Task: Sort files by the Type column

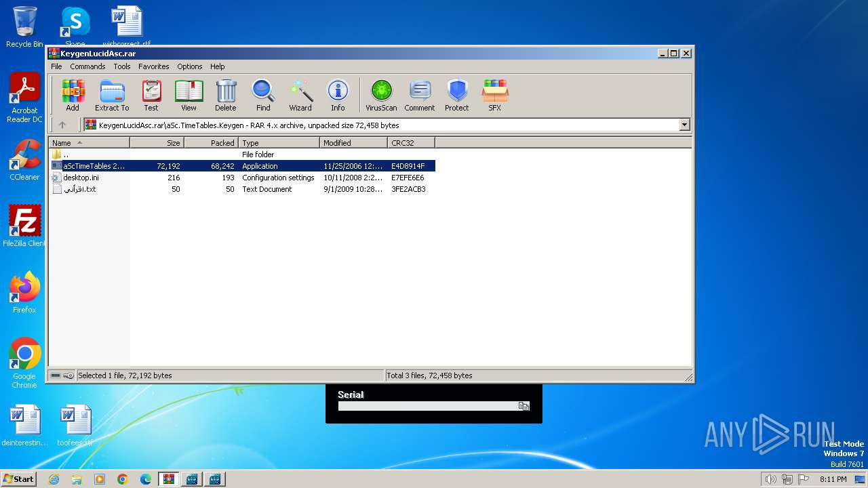Action: (279, 142)
